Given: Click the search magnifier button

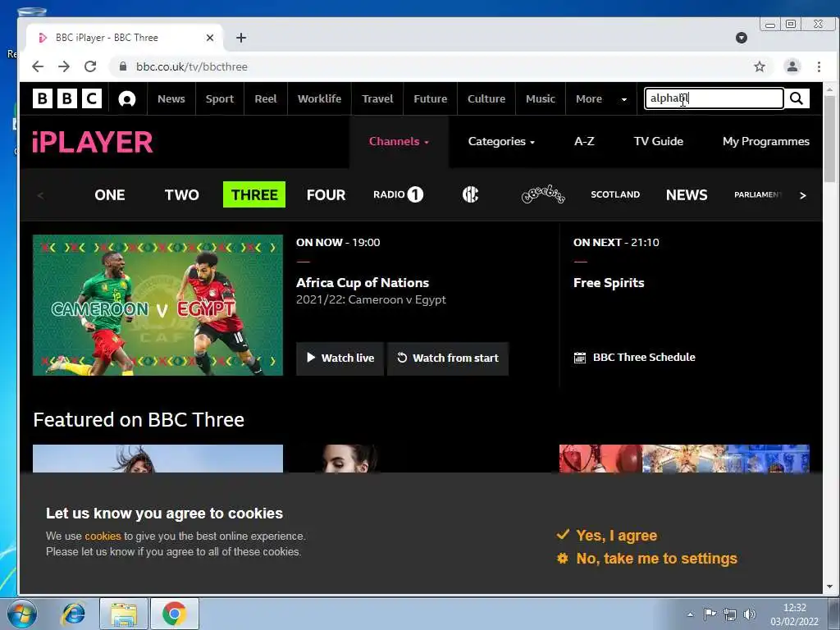Looking at the screenshot, I should point(797,98).
